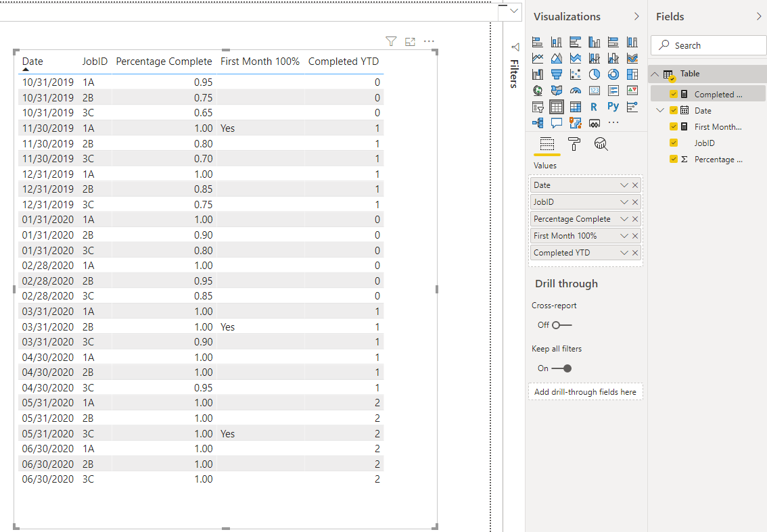Viewport: 767px width, 532px height.
Task: Choose the Q&A speech bubble visual
Action: tap(556, 123)
